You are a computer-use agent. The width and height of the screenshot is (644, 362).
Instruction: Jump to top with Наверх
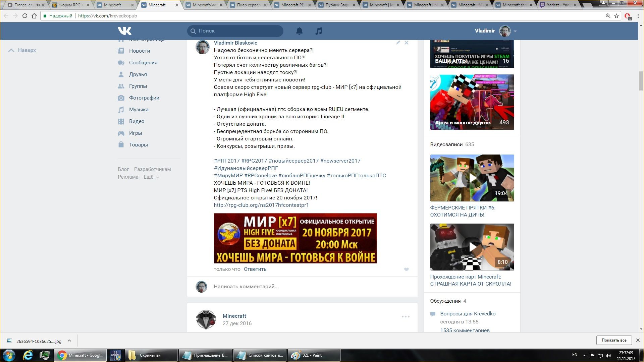22,50
